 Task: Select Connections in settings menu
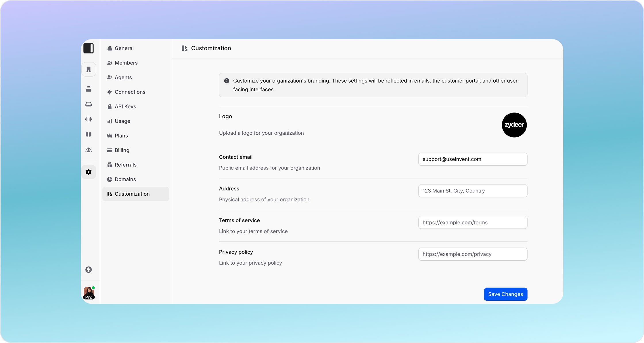[x=130, y=92]
